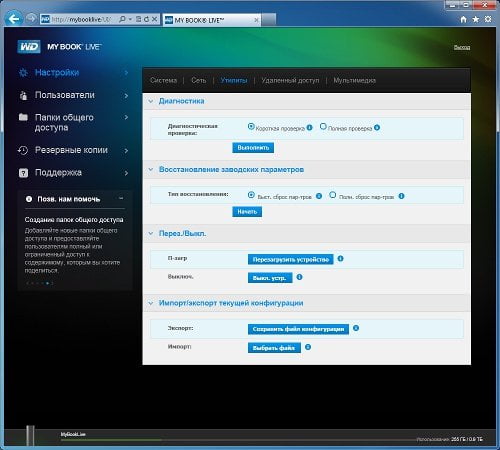
Task: Expand the Резервные копии sidebar arrow
Action: click(126, 151)
